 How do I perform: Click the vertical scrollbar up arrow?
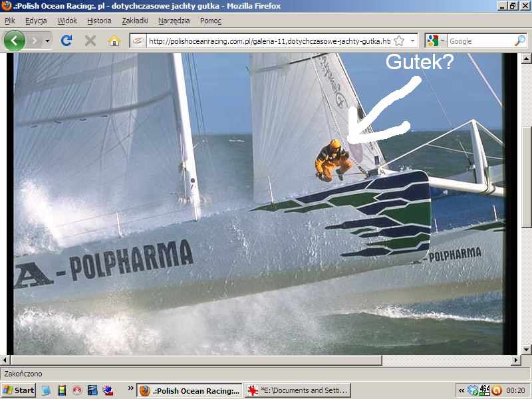(x=526, y=59)
